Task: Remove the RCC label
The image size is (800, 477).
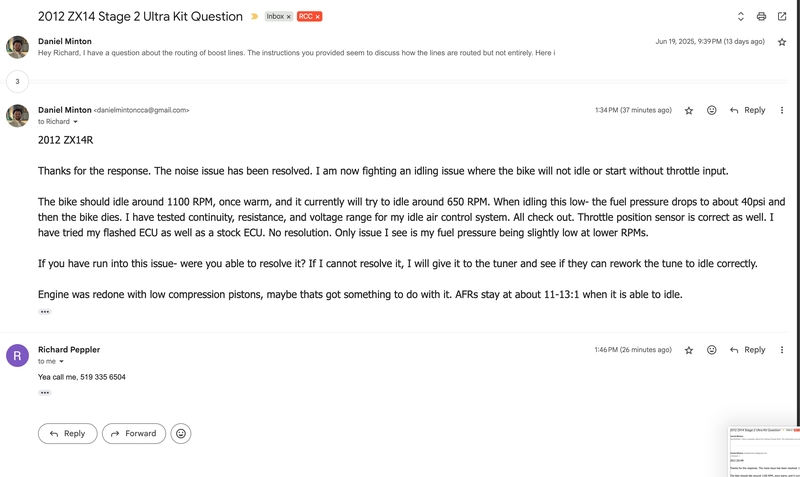Action: (x=317, y=17)
